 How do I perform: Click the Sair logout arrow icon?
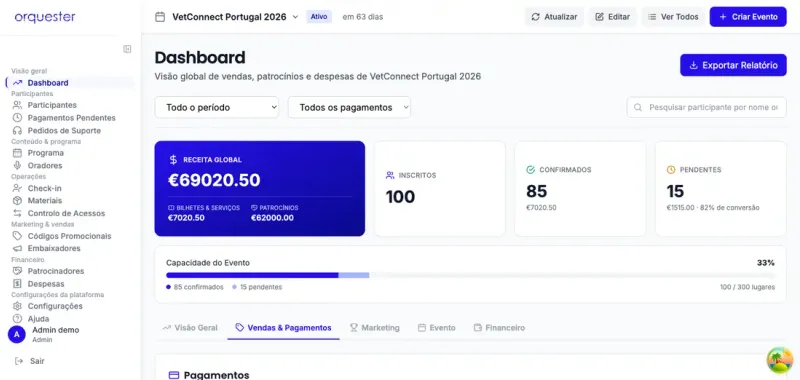pyautogui.click(x=19, y=361)
